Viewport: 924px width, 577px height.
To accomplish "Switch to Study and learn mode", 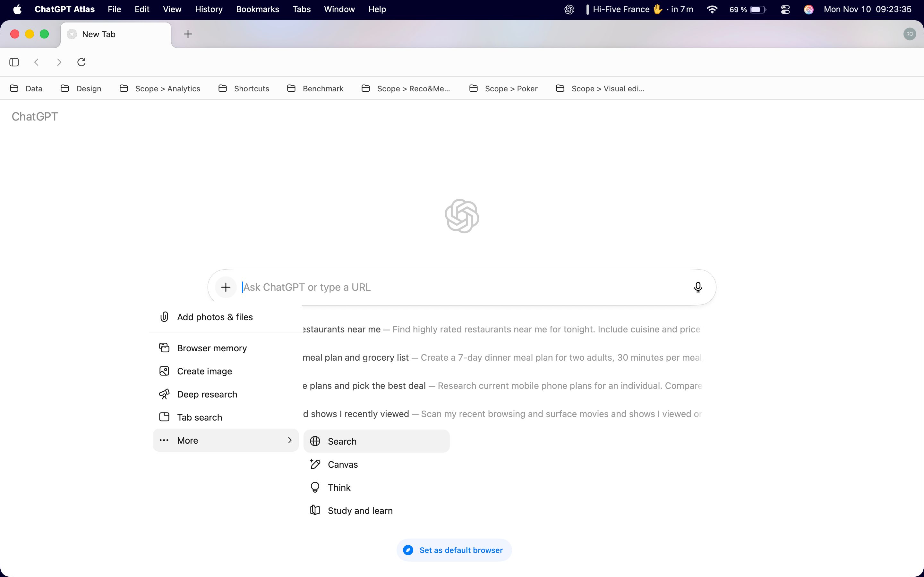I will click(x=360, y=510).
